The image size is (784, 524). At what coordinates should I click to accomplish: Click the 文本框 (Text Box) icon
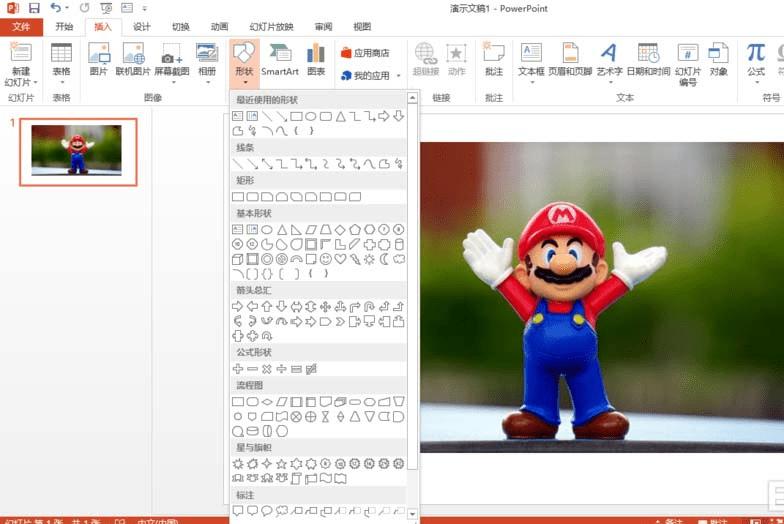pos(531,60)
